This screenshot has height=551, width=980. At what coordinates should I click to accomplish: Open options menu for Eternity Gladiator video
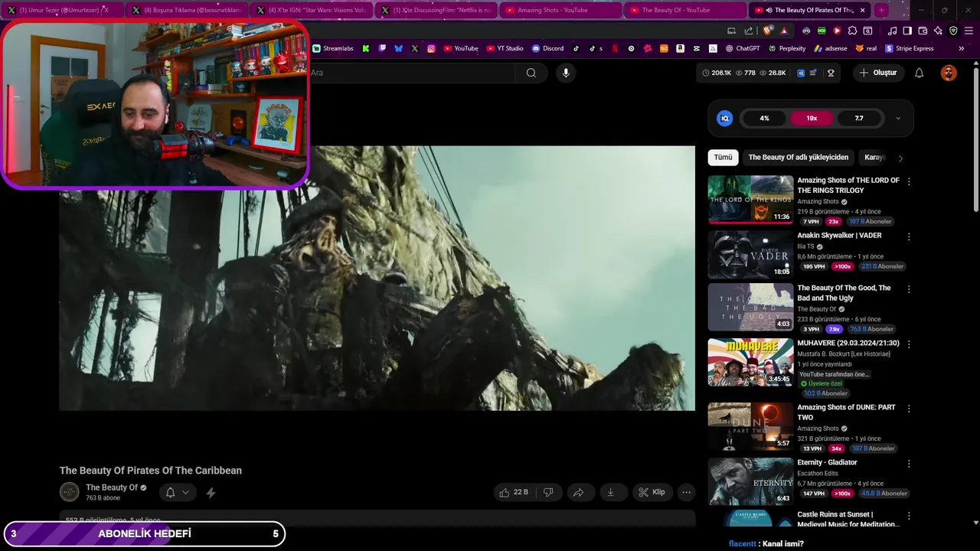(x=909, y=464)
